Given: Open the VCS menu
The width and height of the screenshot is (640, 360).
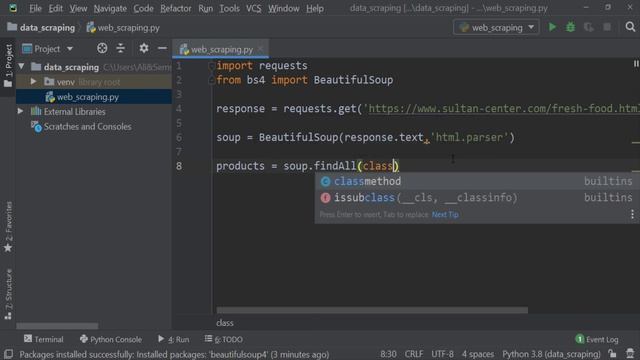Looking at the screenshot, I should 253,8.
